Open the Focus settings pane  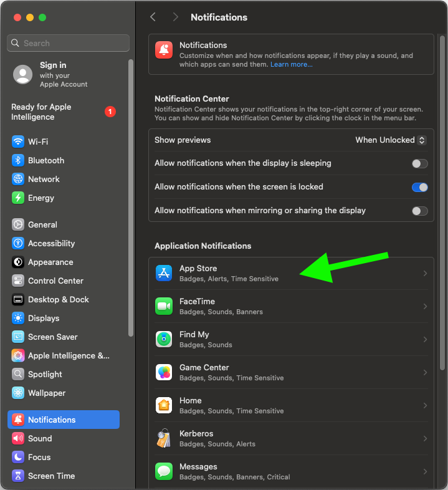(x=64, y=457)
